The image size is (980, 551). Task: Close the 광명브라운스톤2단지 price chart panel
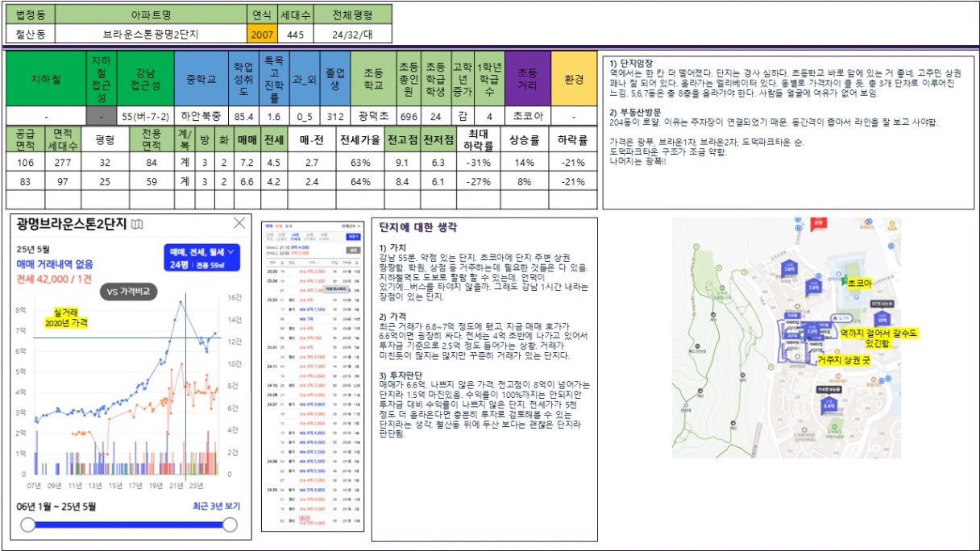pyautogui.click(x=239, y=223)
